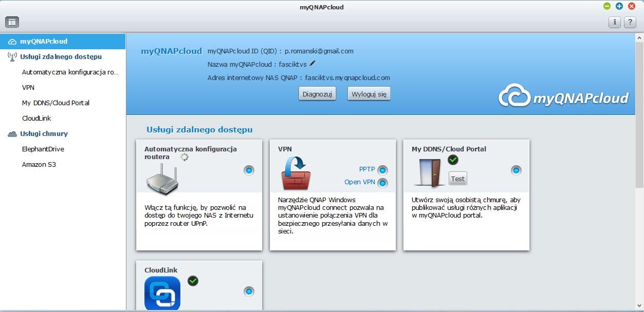The width and height of the screenshot is (644, 312).
Task: Click the Test button in DDNS card
Action: (x=458, y=179)
